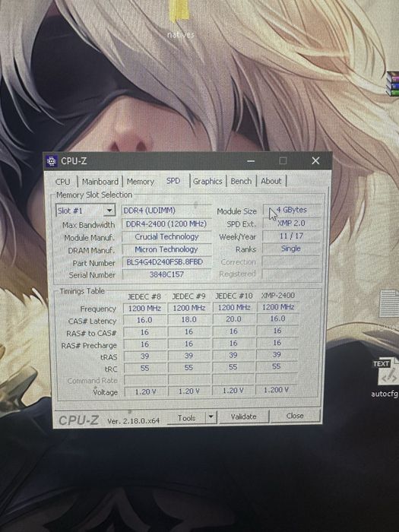Click the JEDEC #9 column header
Image resolution: width=399 pixels, height=532 pixels.
188,296
